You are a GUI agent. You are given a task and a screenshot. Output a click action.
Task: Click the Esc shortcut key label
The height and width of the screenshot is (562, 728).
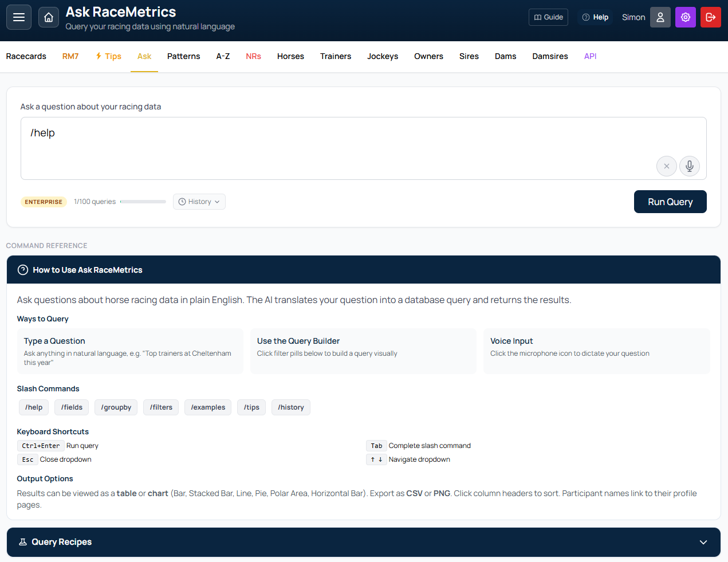[27, 459]
